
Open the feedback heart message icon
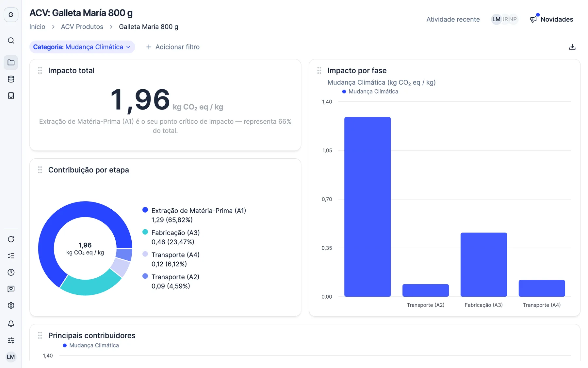coord(11,289)
